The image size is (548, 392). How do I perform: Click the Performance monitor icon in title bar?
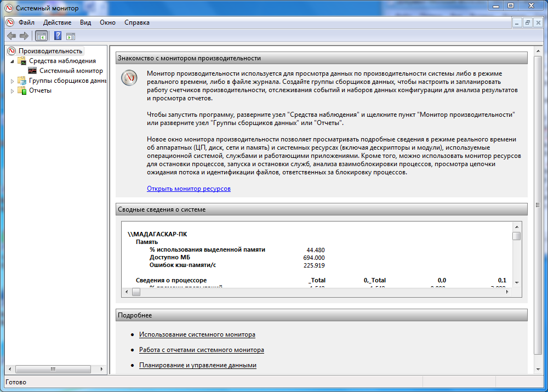click(x=9, y=8)
